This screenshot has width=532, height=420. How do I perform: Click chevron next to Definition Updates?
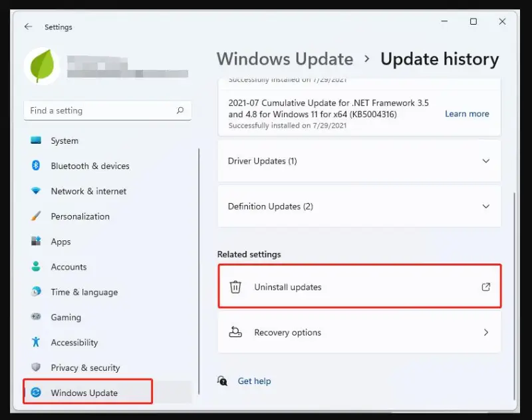(x=486, y=206)
